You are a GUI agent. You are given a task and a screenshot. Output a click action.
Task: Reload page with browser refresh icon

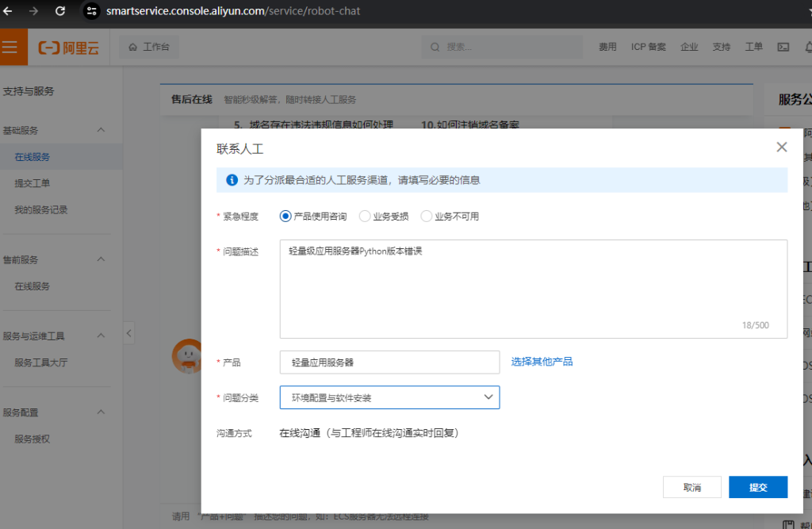[60, 11]
